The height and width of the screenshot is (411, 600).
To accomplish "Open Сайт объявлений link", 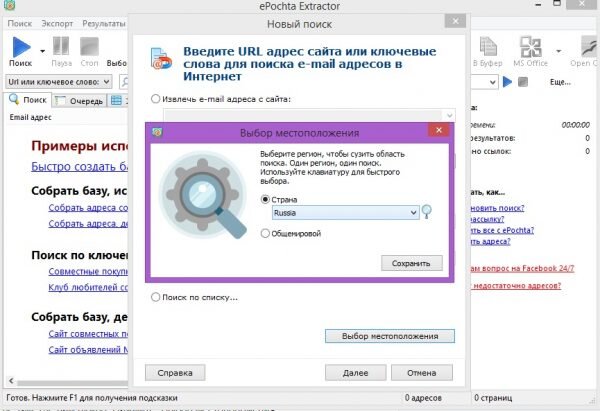I will pyautogui.click(x=88, y=349).
